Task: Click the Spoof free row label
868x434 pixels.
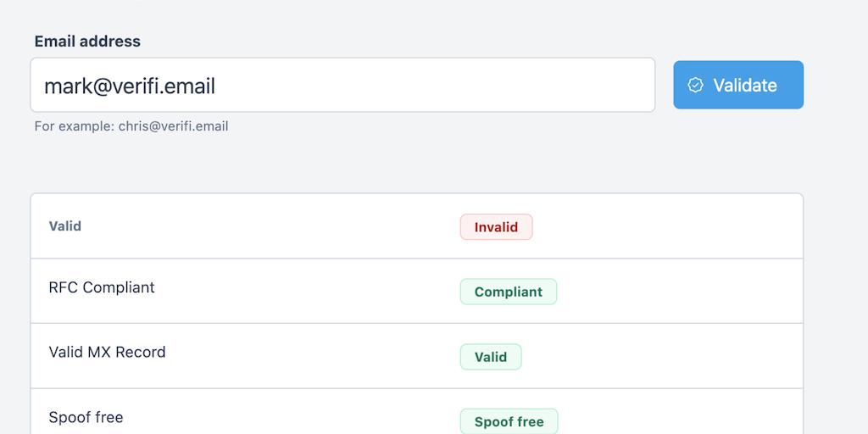Action: pos(86,417)
